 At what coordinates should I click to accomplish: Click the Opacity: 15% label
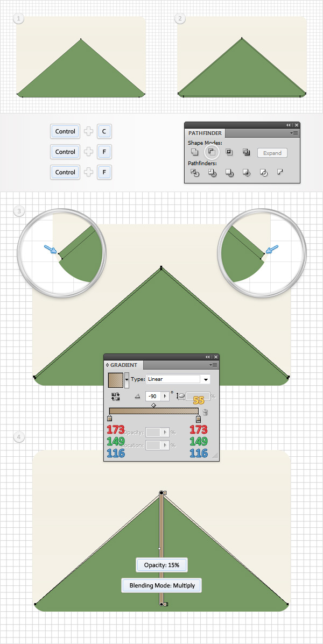(162, 565)
